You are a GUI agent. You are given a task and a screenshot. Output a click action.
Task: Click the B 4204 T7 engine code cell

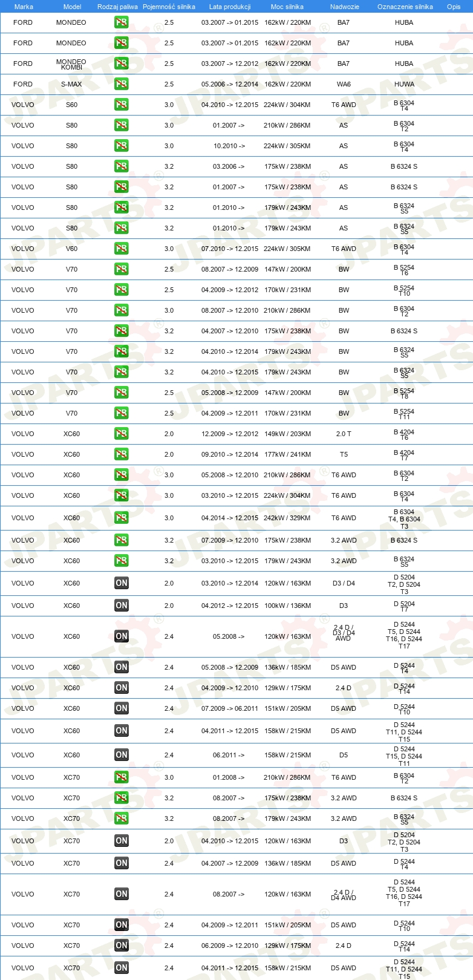click(404, 455)
